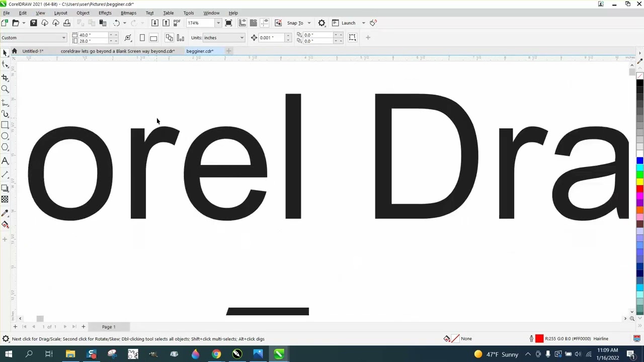Expand the Launch dropdown
This screenshot has height=362, width=644.
(363, 23)
